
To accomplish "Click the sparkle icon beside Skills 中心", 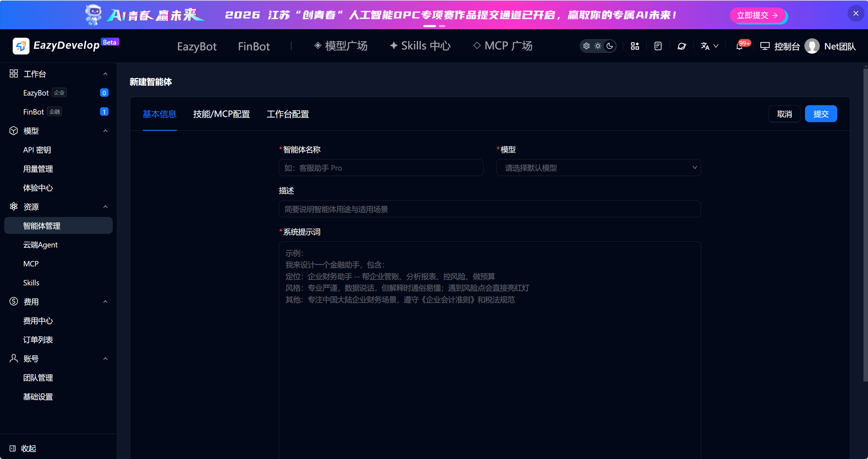I will coord(393,45).
